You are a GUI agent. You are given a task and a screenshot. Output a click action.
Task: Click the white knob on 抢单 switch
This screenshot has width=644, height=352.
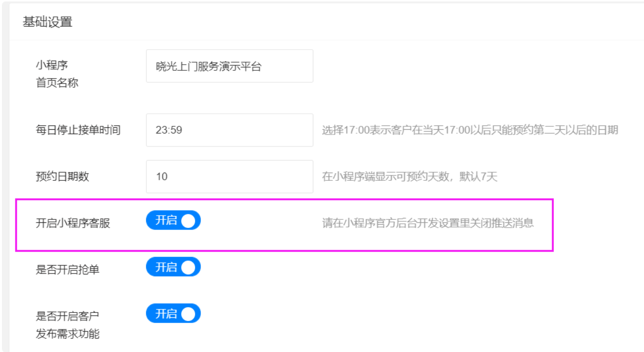(x=188, y=267)
